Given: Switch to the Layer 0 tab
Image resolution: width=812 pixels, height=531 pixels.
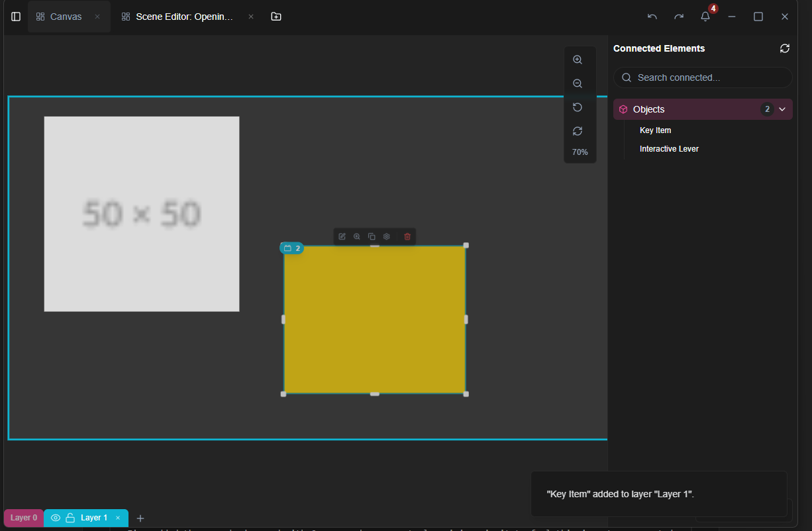Looking at the screenshot, I should [24, 518].
